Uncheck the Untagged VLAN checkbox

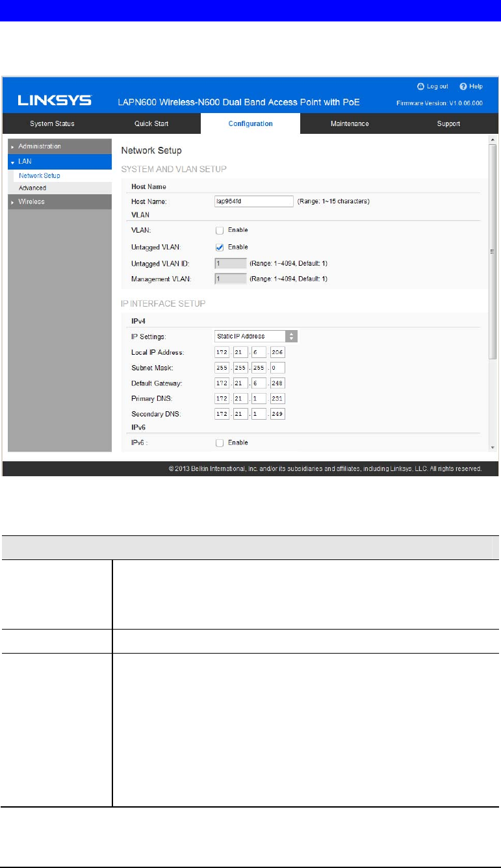tap(220, 247)
